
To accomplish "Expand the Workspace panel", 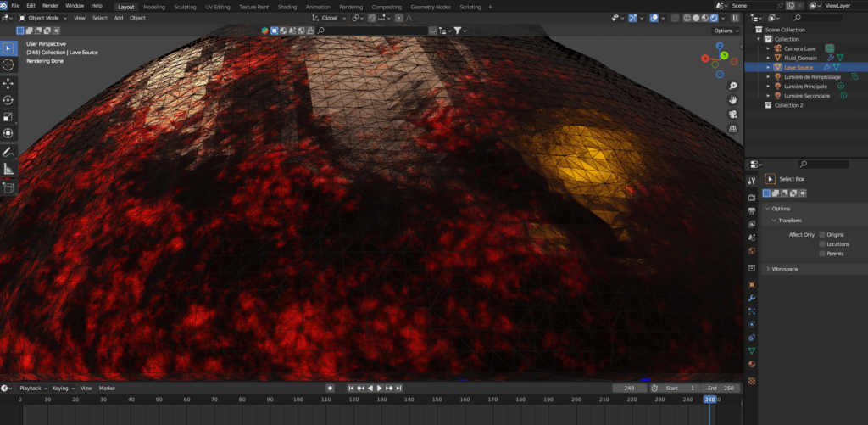I will click(x=784, y=269).
